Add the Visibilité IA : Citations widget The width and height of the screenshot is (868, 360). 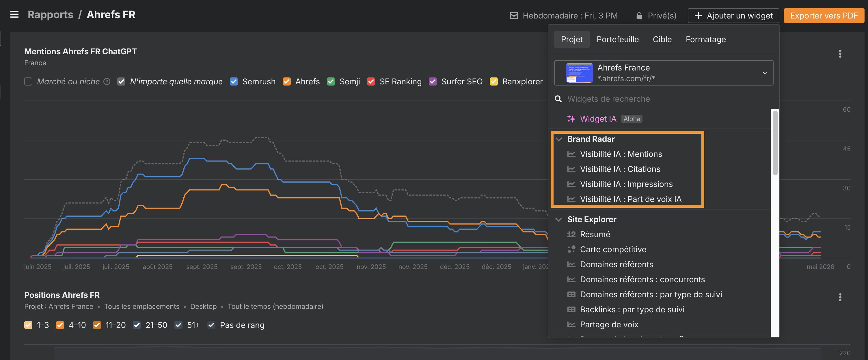(620, 169)
